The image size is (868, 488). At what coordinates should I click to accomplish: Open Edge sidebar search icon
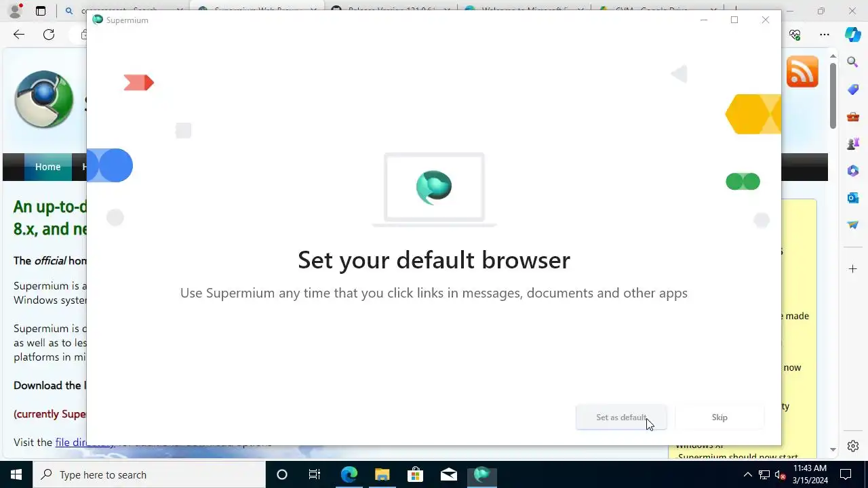[853, 62]
